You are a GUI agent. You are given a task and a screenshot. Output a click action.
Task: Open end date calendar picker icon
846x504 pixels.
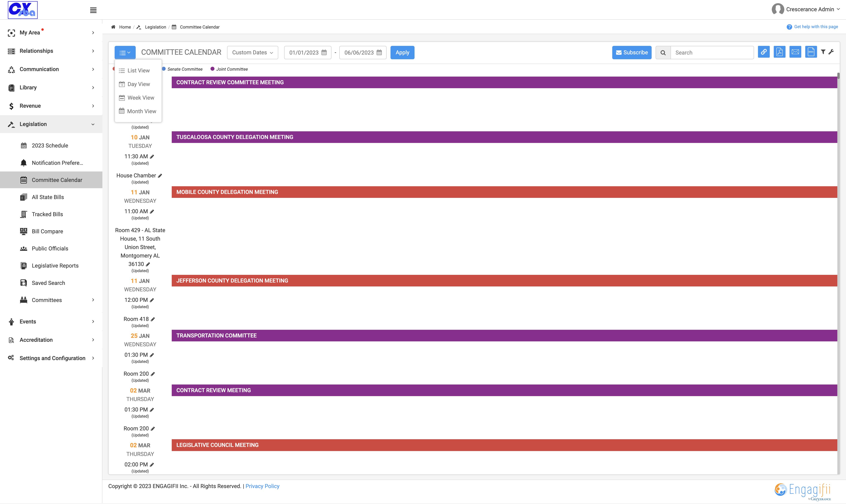pos(379,53)
